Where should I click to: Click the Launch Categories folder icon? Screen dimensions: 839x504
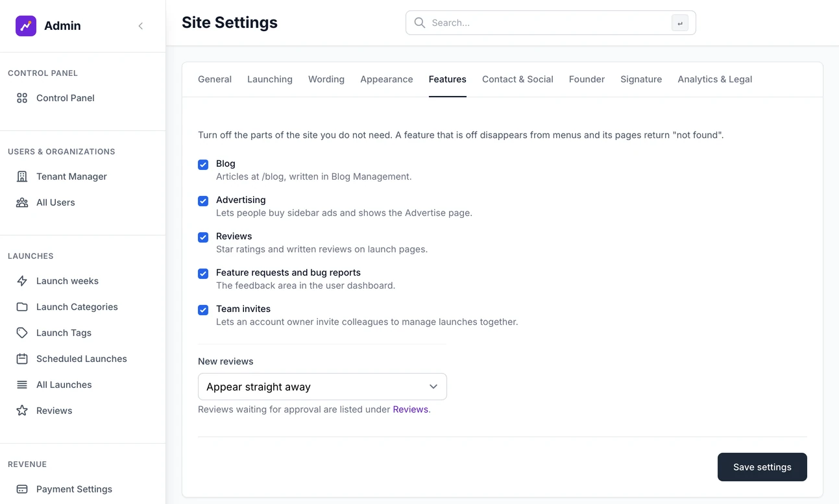22,307
